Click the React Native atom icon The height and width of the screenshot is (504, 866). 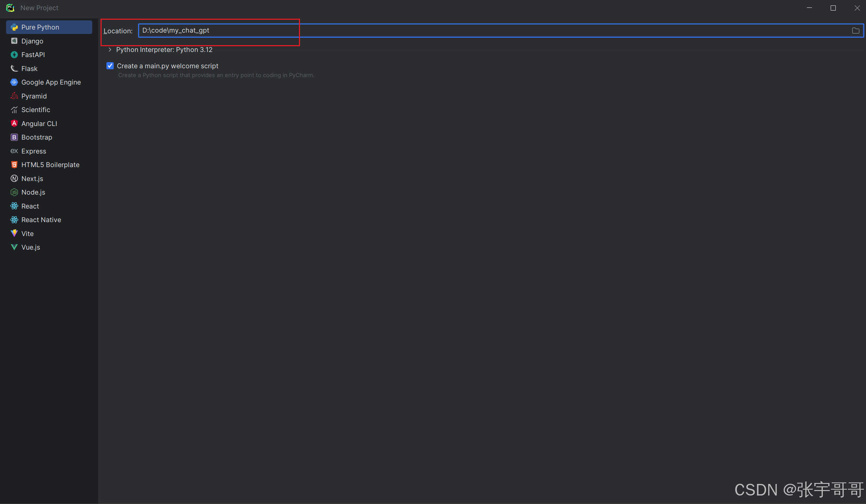pyautogui.click(x=14, y=219)
